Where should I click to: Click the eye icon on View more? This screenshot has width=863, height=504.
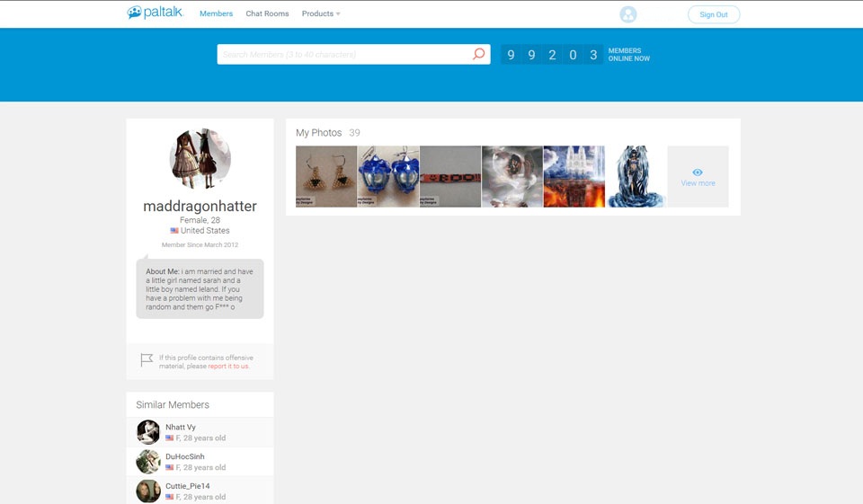click(x=698, y=172)
